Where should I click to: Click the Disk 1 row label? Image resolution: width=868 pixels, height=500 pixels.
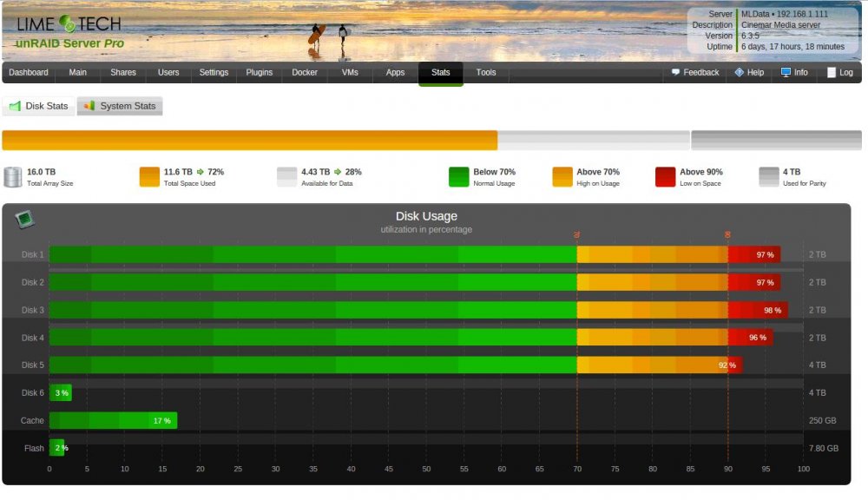click(33, 254)
